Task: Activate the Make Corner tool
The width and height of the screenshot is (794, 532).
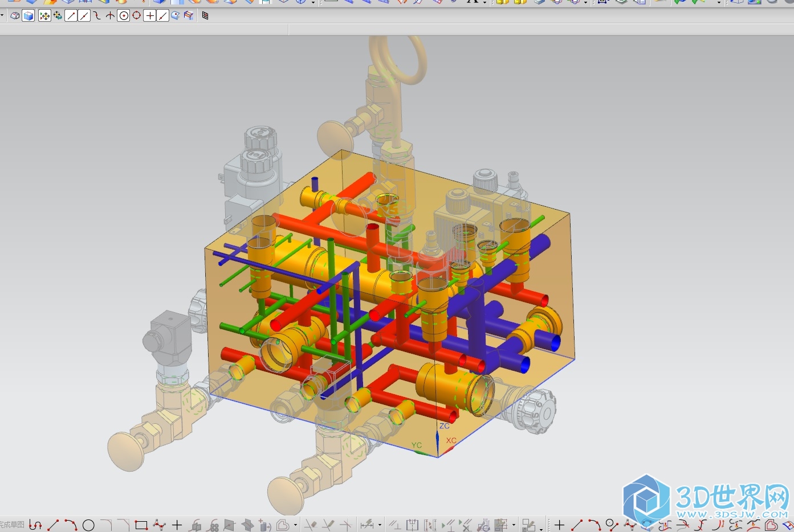Action: [346, 525]
